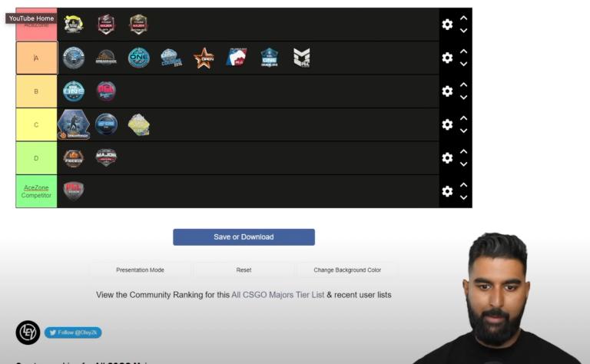Open the All CSGO Majors Tier List link
Viewport: 590px width, 364px height.
(x=277, y=295)
